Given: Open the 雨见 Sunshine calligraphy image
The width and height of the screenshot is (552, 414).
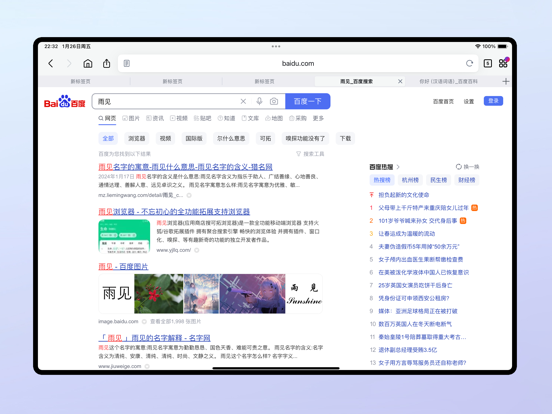Looking at the screenshot, I should [x=304, y=294].
